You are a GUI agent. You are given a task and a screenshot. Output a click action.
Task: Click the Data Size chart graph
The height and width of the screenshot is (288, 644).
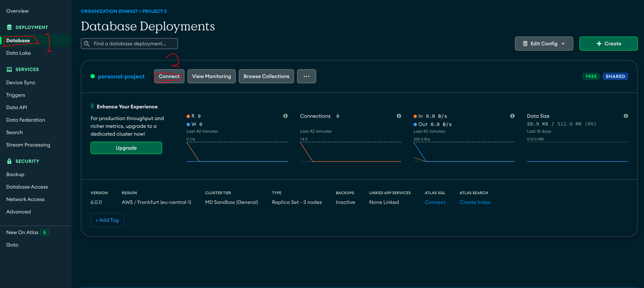click(x=578, y=152)
